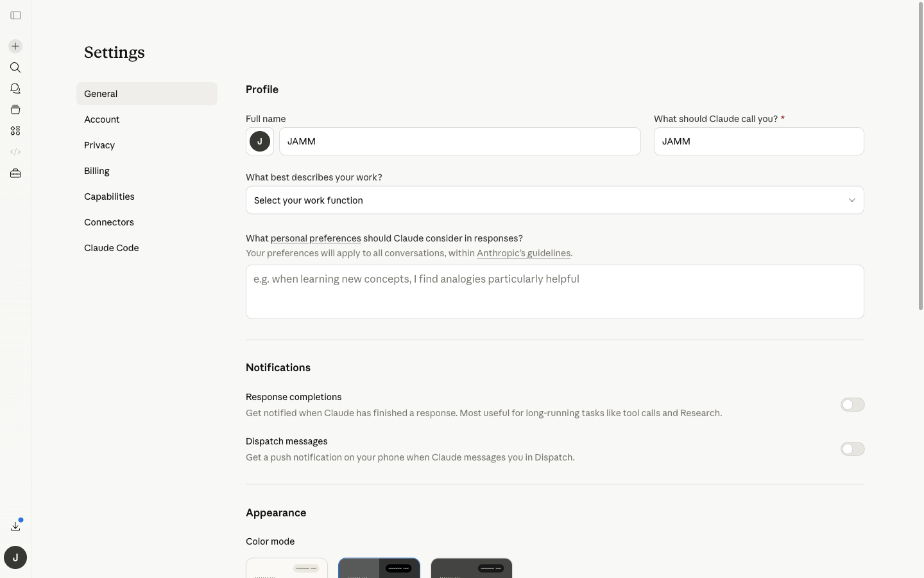The image size is (924, 578).
Task: Select the dark color mode swatch
Action: click(x=472, y=568)
